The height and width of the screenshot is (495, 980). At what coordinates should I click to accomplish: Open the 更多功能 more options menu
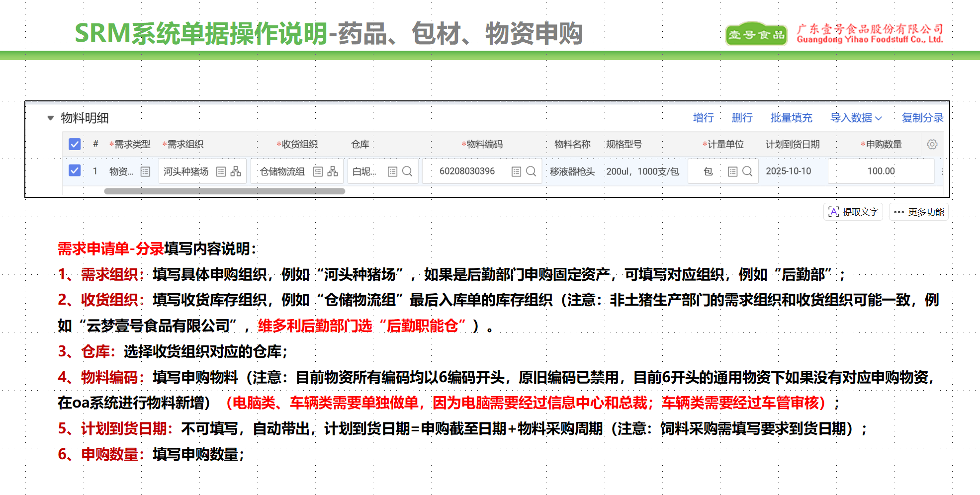[x=919, y=212]
